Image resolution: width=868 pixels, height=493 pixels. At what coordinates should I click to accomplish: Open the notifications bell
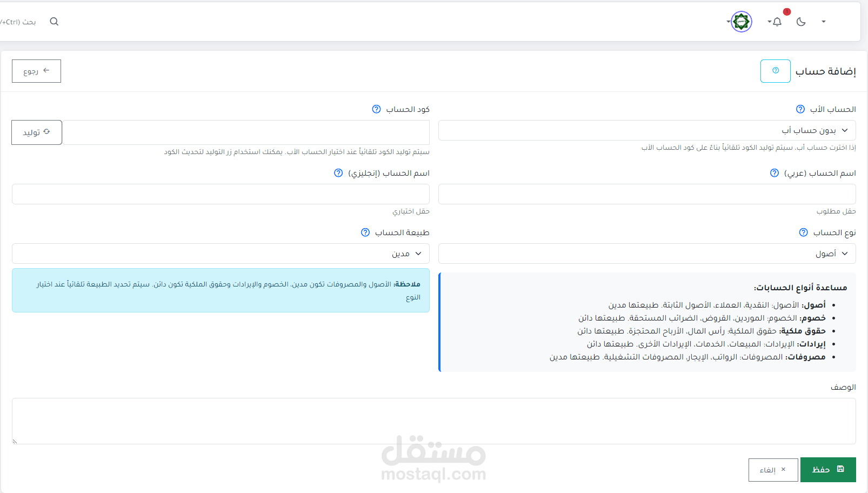(777, 22)
